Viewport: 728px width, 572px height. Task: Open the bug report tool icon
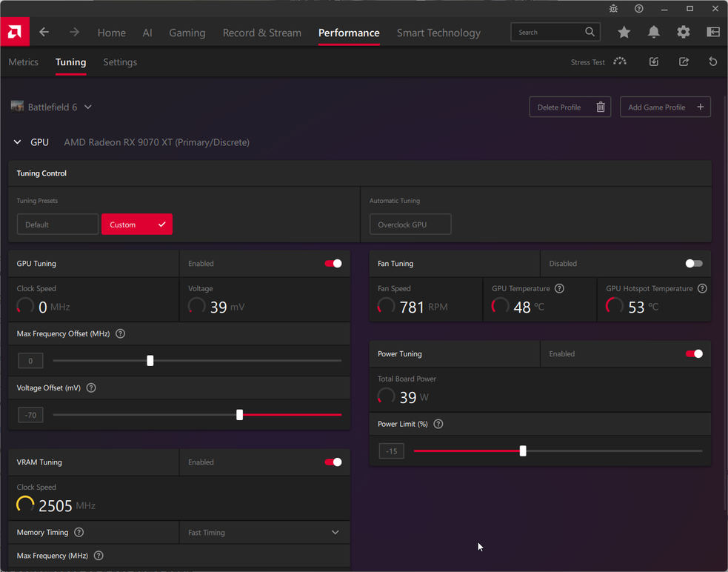(613, 8)
